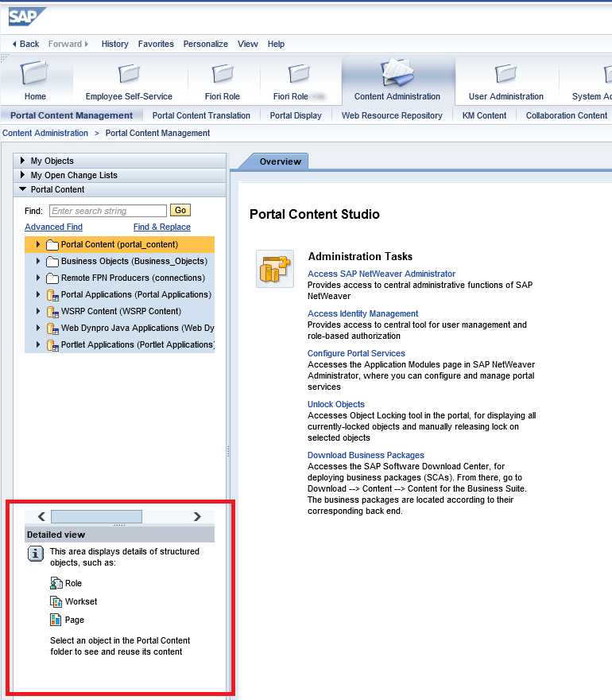Open the Favorites menu
This screenshot has height=700, width=612.
tap(156, 44)
